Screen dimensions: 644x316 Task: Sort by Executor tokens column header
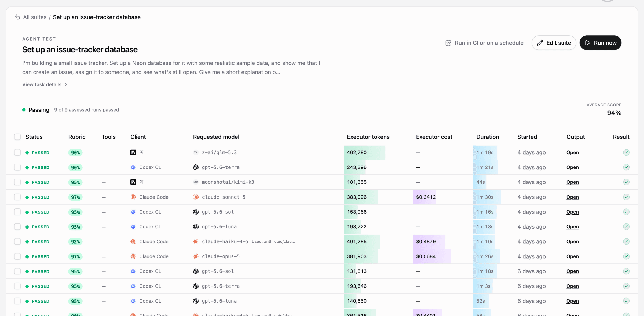coord(368,137)
